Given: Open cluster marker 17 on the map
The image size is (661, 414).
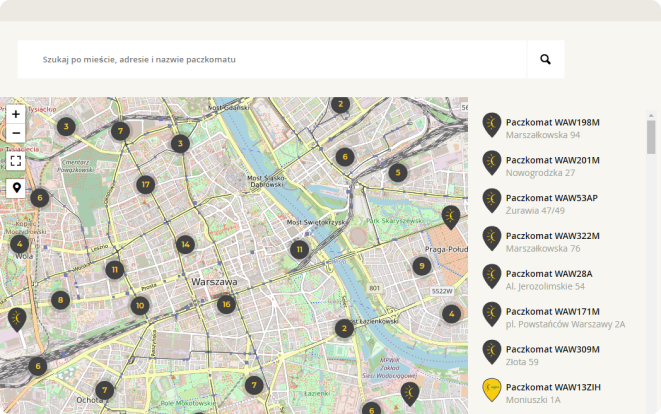Looking at the screenshot, I should 146,185.
